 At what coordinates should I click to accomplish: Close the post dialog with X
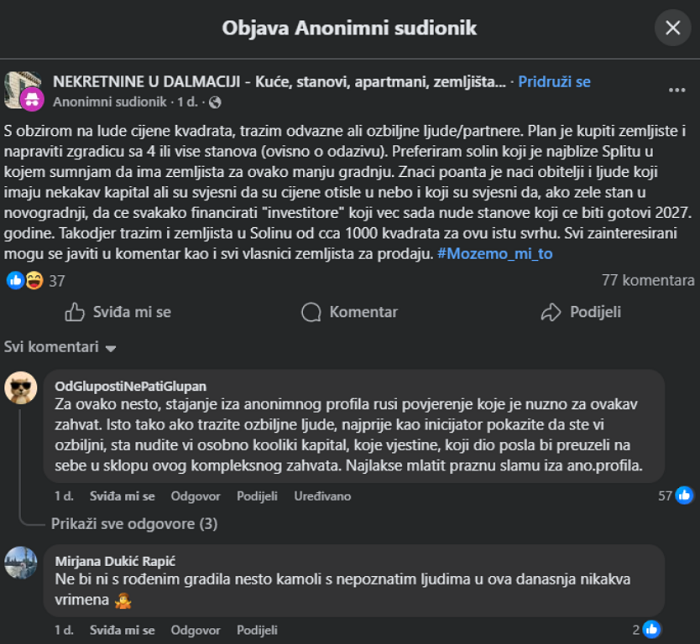click(x=672, y=28)
